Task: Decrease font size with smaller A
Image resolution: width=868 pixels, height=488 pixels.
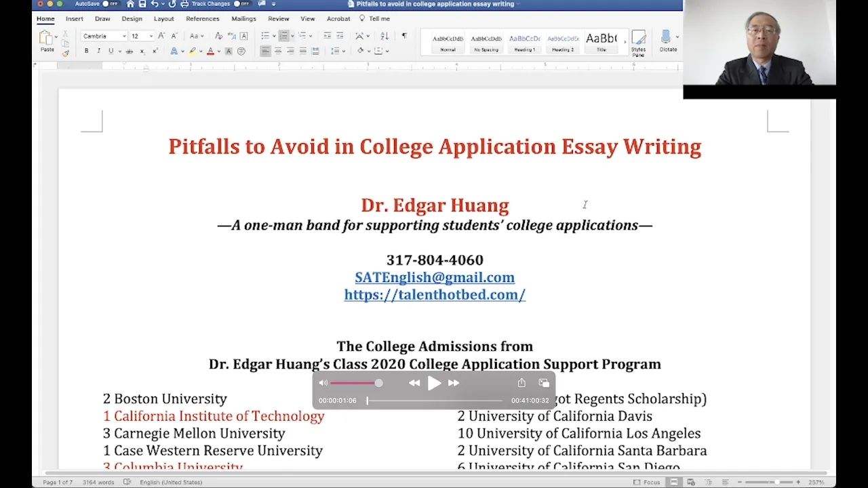Action: (174, 36)
